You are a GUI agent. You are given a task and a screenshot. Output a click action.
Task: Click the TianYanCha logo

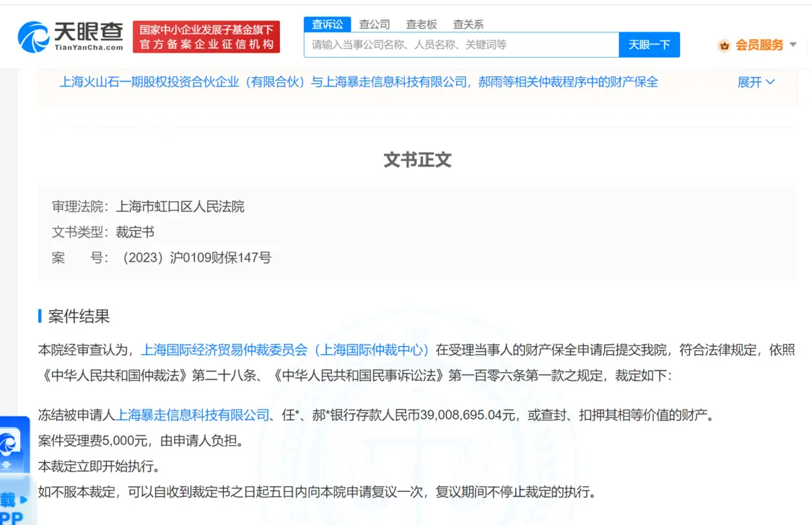click(x=71, y=37)
